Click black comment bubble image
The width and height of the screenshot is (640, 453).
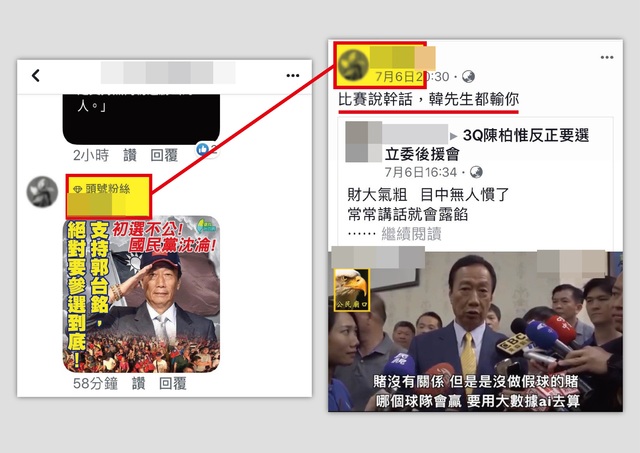pos(141,119)
